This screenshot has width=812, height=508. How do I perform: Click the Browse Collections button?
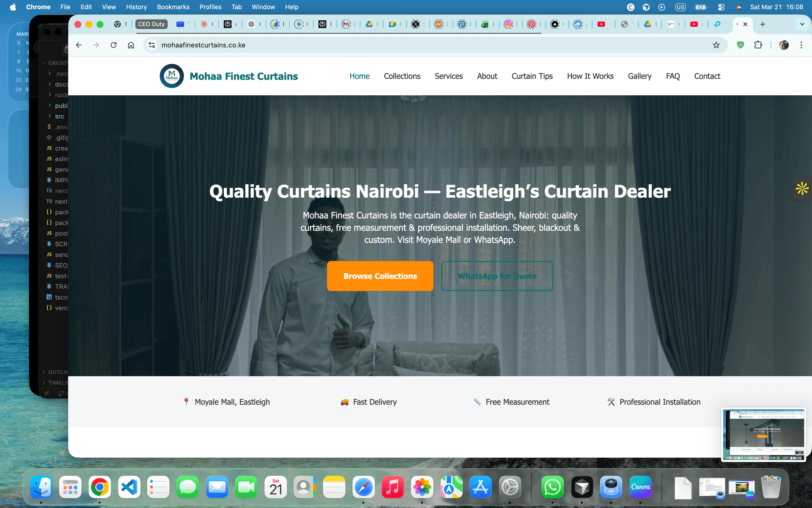[x=380, y=276]
